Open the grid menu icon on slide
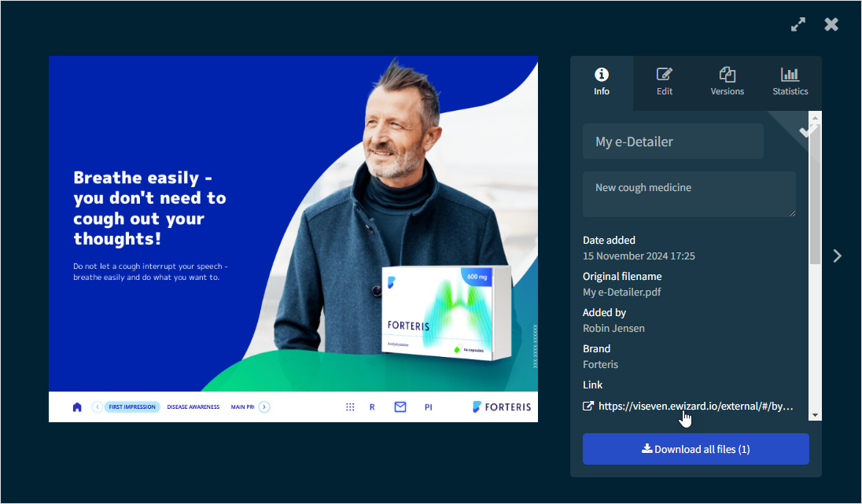 pyautogui.click(x=350, y=407)
